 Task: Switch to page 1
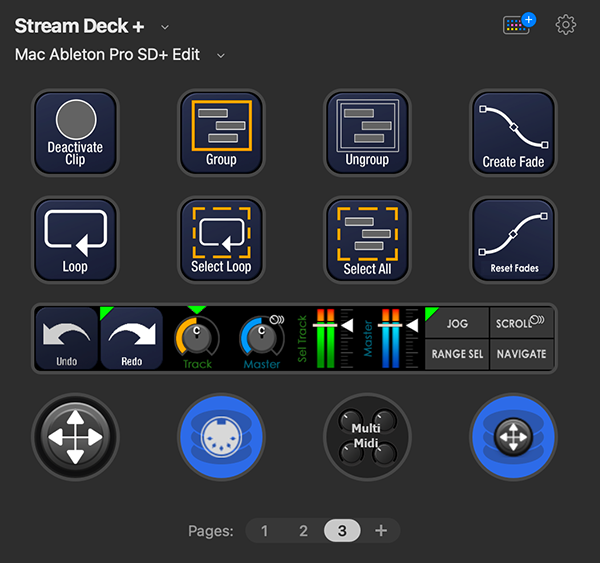click(x=264, y=531)
